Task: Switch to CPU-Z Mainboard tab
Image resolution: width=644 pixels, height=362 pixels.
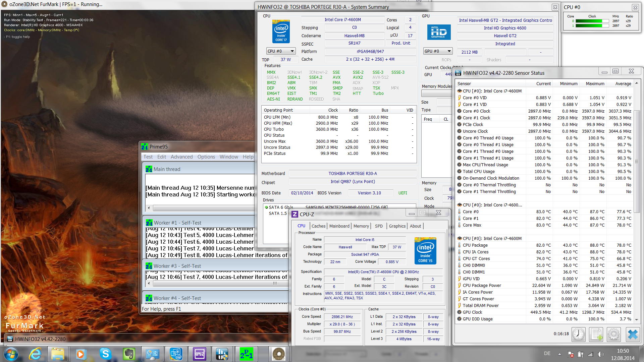Action: tap(339, 226)
